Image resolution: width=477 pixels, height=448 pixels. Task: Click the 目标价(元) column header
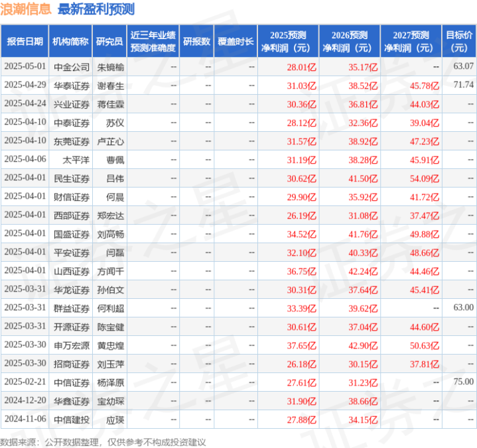point(458,41)
